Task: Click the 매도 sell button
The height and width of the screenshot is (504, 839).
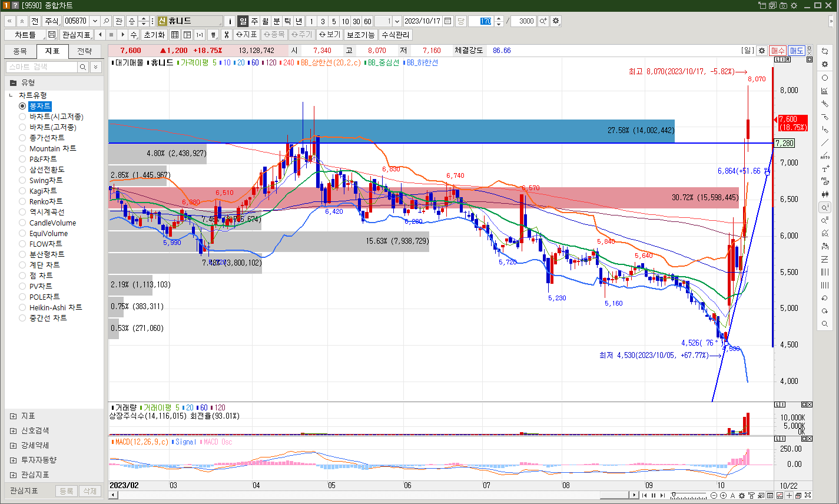Action: point(797,51)
